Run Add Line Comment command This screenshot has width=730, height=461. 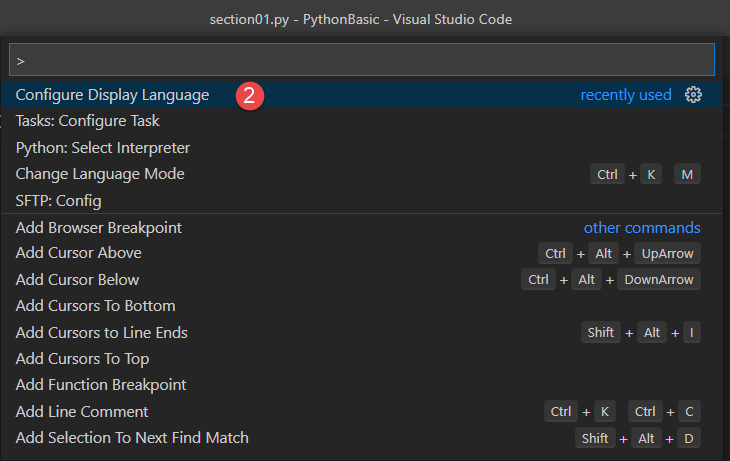click(82, 411)
